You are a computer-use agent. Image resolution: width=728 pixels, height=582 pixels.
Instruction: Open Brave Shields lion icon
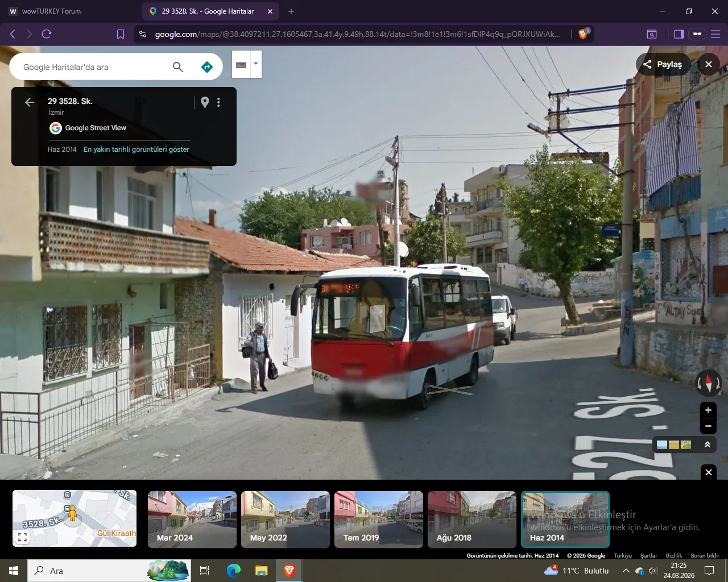coord(583,34)
